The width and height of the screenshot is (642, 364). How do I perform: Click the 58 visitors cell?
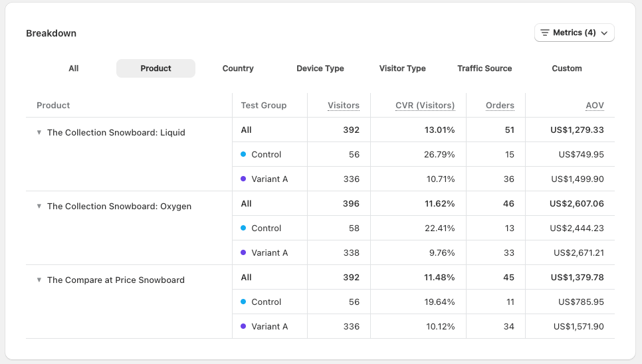click(x=354, y=228)
